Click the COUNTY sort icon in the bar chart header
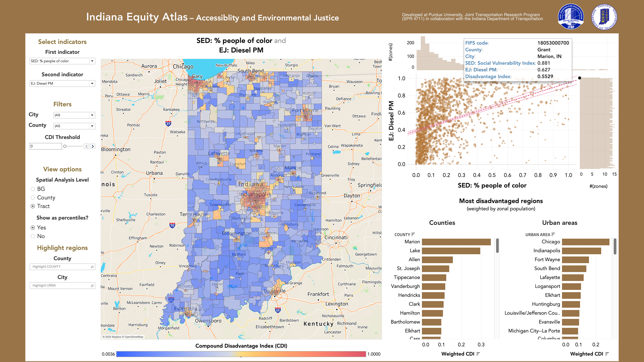Viewport: 644px width, 362px height. coord(413,234)
